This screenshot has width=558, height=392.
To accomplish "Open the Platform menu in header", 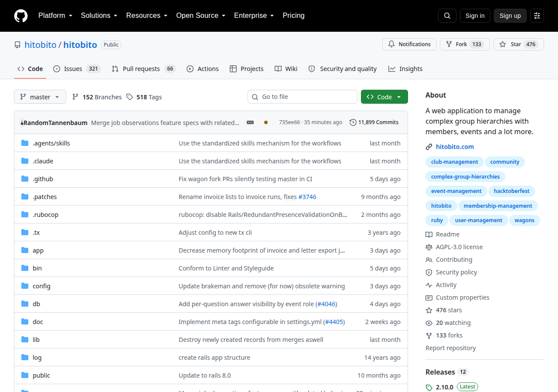I will pos(55,16).
